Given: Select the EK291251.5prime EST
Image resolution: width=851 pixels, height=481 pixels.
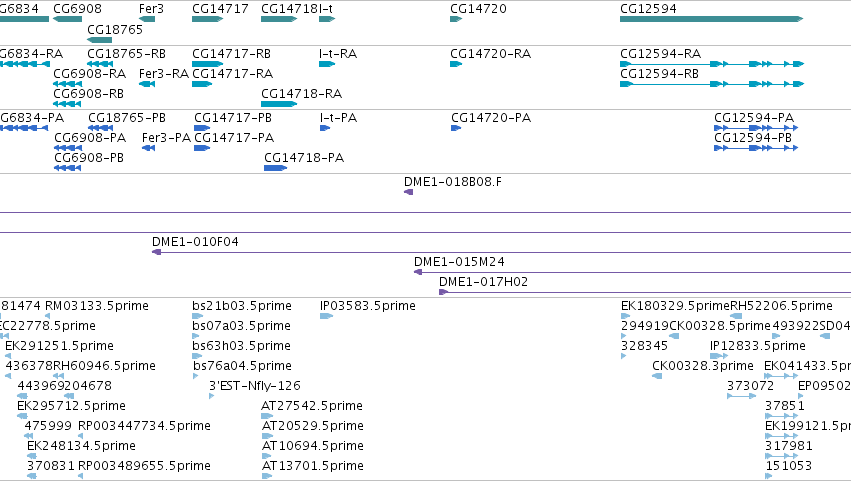Looking at the screenshot, I should click(x=8, y=356).
